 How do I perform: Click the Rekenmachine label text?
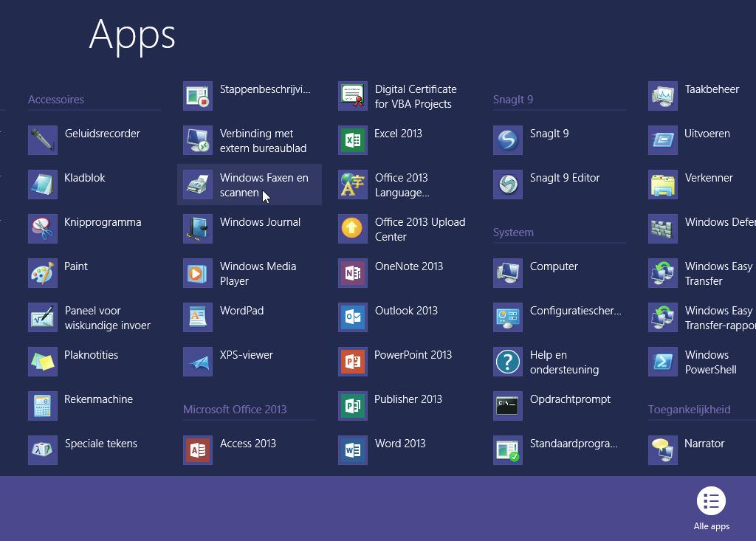98,399
